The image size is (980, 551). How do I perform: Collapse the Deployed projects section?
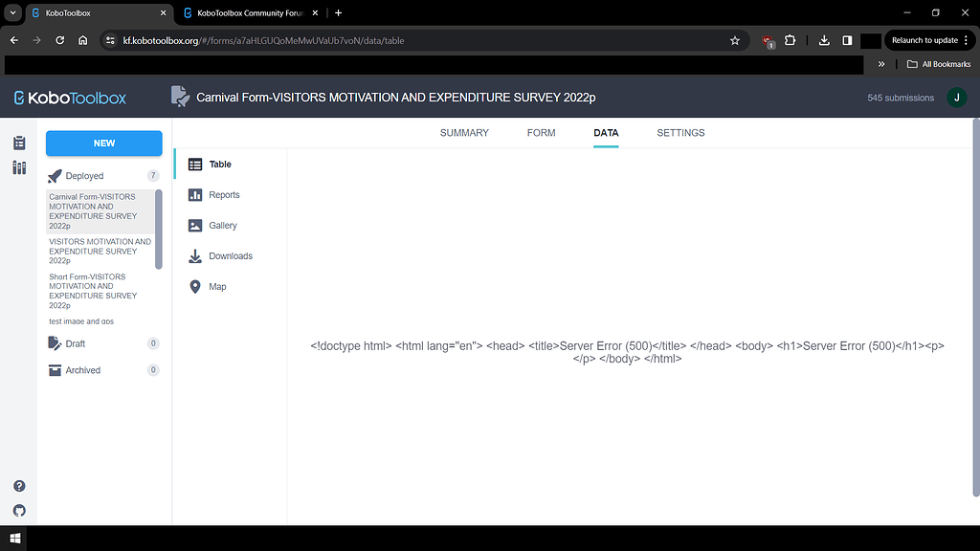click(84, 175)
